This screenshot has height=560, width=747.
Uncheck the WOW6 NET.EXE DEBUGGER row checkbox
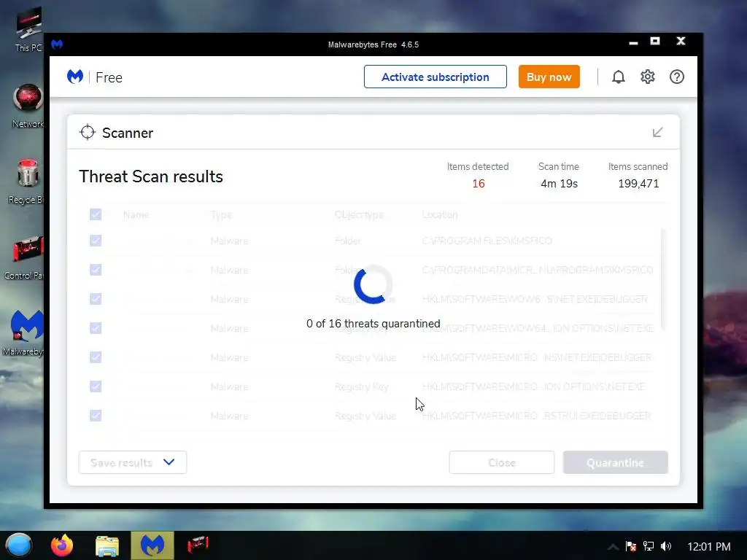click(x=96, y=298)
